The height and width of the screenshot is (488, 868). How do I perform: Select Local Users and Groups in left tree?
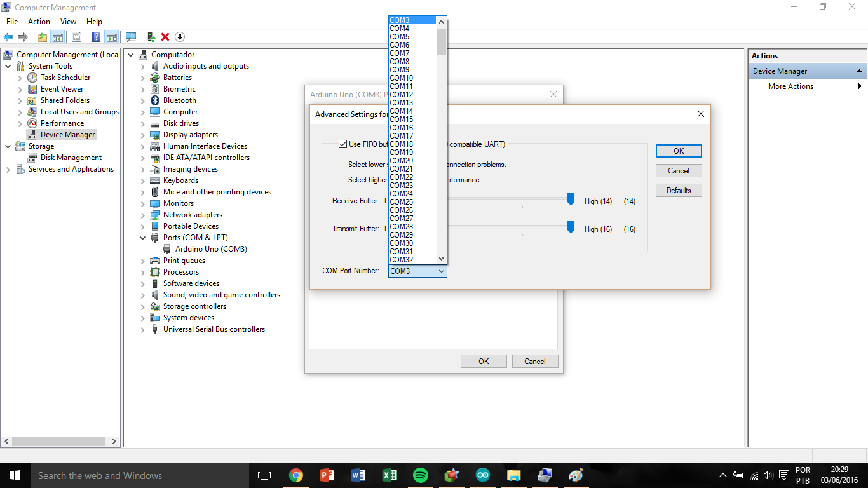point(79,112)
